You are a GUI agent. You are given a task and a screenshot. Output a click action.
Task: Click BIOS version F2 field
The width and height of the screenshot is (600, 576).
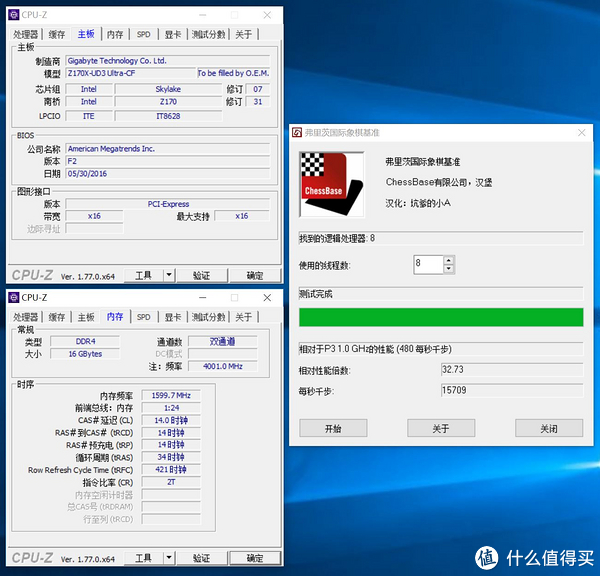(168, 161)
